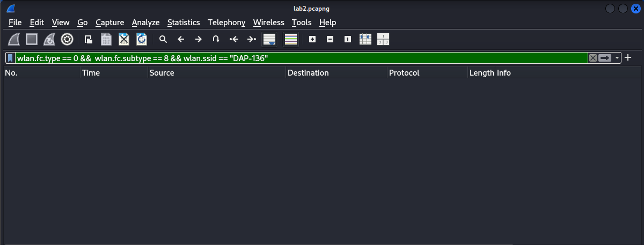This screenshot has width=644, height=245.
Task: Open the View menu
Action: (61, 23)
